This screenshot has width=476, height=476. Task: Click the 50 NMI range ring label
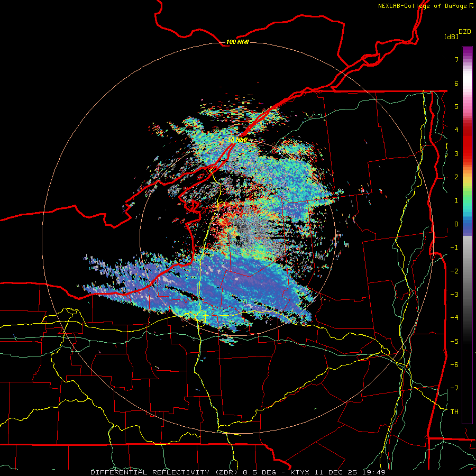(237, 140)
